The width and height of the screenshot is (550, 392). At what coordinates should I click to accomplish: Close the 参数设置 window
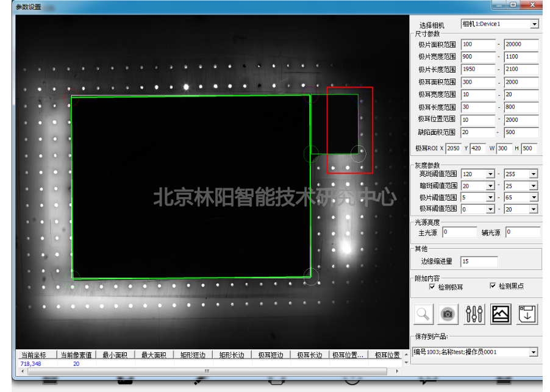click(532, 4)
